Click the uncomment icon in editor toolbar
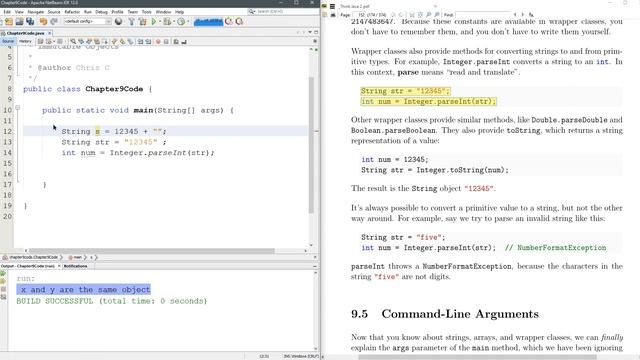This screenshot has height=360, width=640. point(184,42)
